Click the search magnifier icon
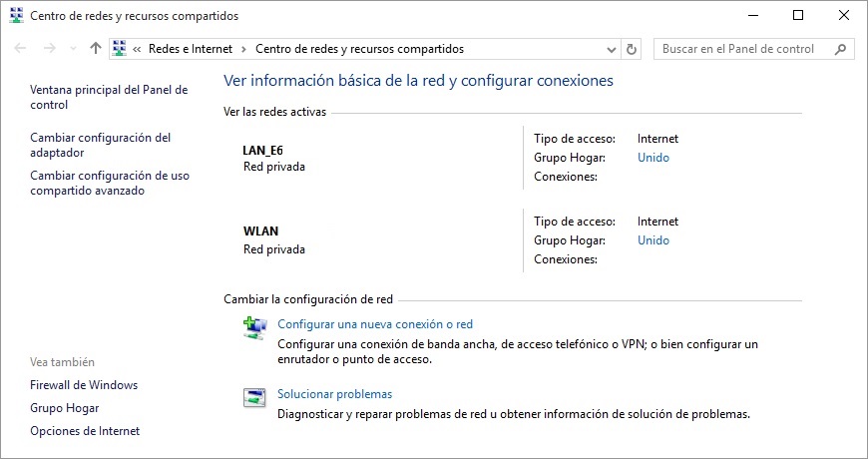 (840, 49)
